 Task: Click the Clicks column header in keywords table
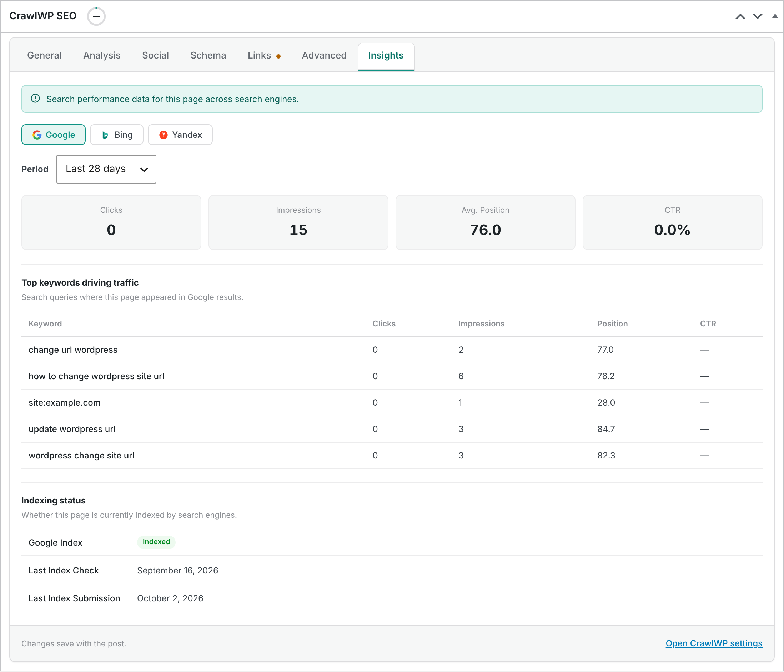point(384,324)
